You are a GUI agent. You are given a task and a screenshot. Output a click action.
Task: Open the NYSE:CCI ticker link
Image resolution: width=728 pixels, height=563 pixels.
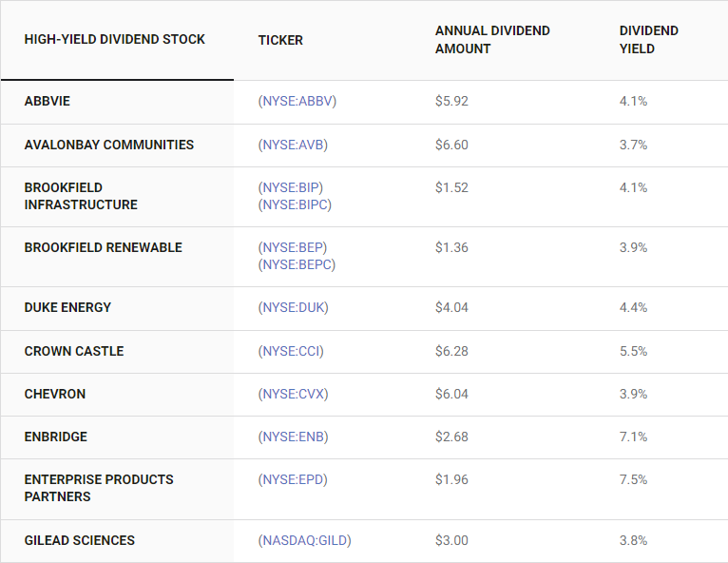click(293, 351)
